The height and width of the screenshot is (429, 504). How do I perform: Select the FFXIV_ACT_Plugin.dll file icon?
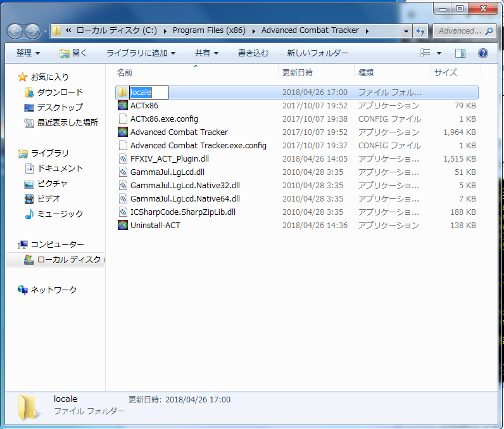122,159
